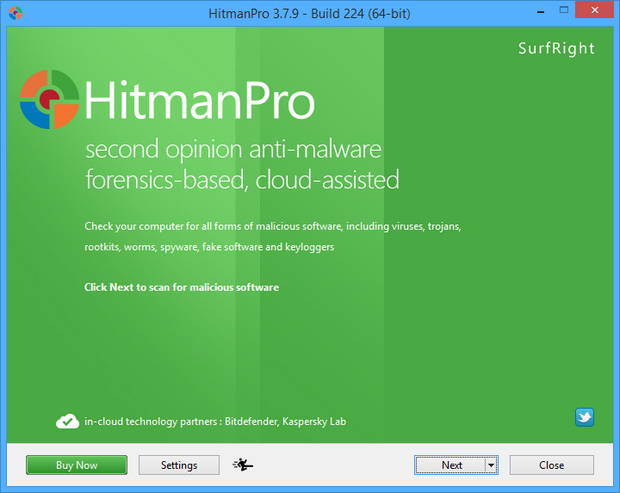Click the cloud checkmark icon

(x=68, y=421)
